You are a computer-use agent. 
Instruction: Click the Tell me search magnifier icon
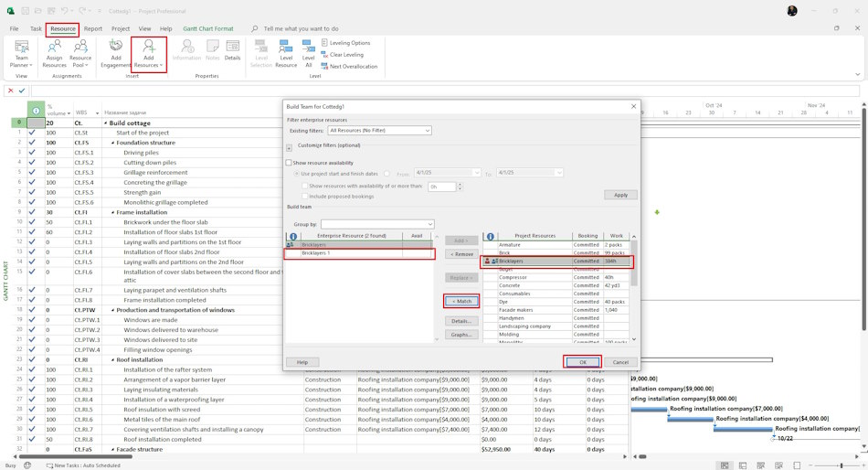tap(255, 28)
